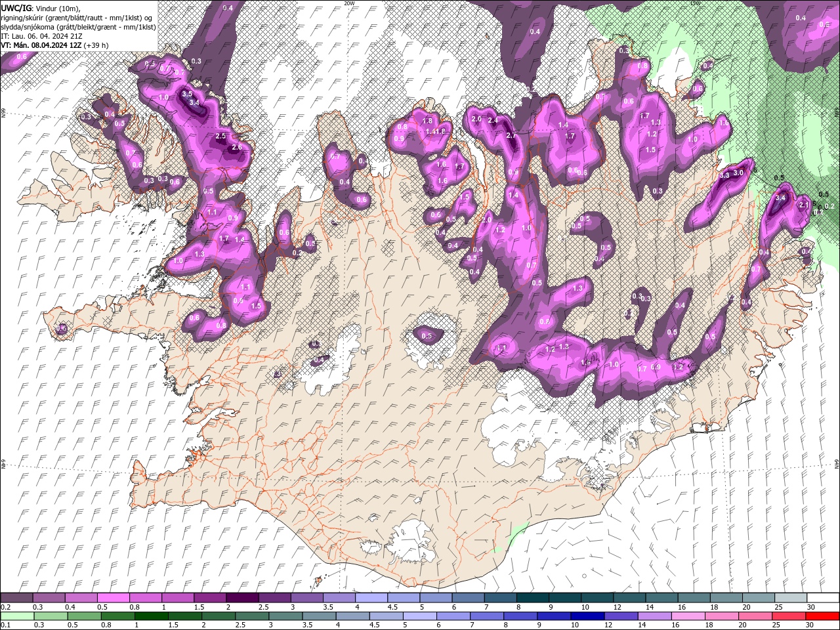The width and height of the screenshot is (840, 630).
Task: Click the violet 12 swatch, lower legend row
Action: (x=620, y=616)
